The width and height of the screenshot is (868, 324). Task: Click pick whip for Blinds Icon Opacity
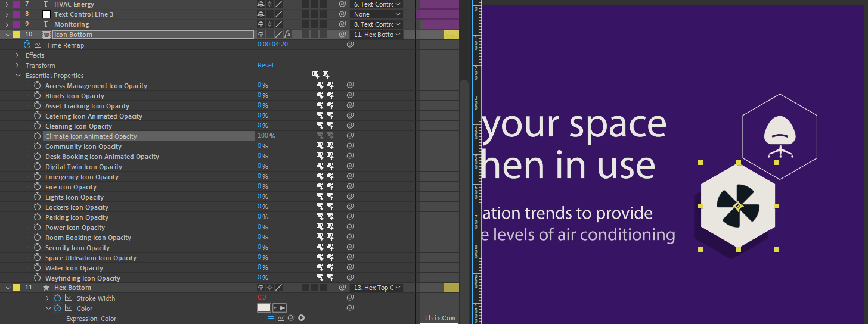pos(351,96)
